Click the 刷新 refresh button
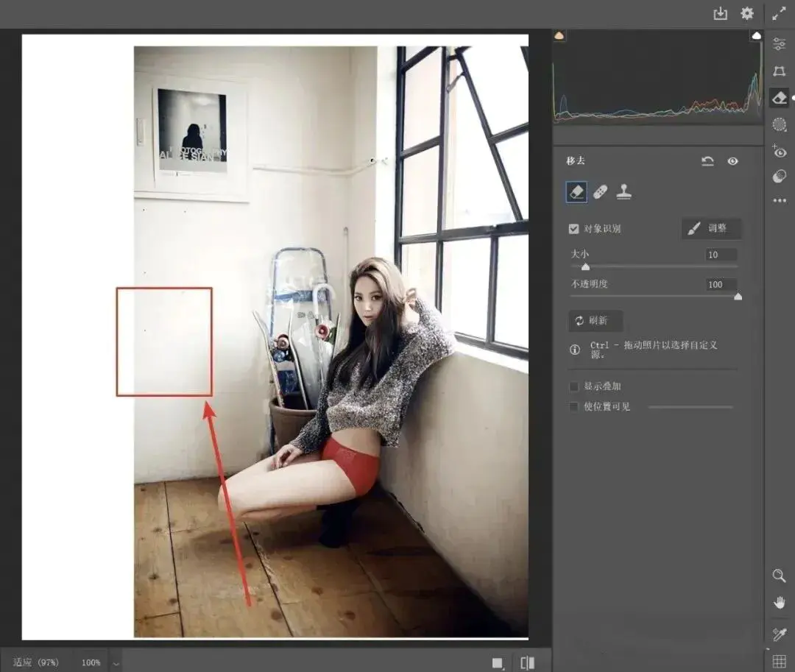 (596, 321)
